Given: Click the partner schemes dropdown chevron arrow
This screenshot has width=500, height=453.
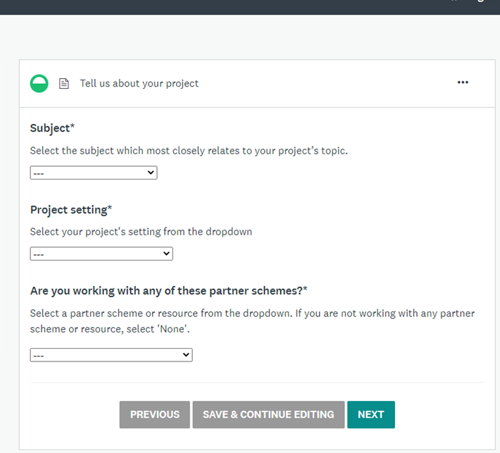Looking at the screenshot, I should click(x=186, y=355).
